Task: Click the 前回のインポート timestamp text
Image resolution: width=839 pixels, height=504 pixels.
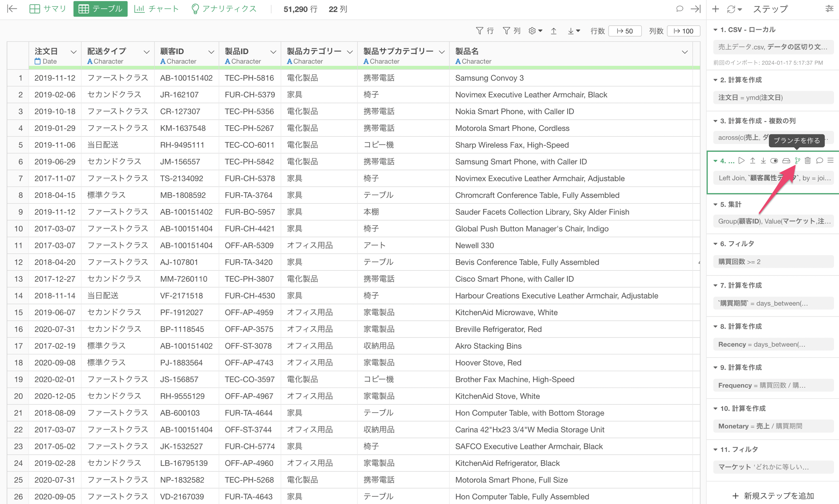Action: (x=768, y=63)
